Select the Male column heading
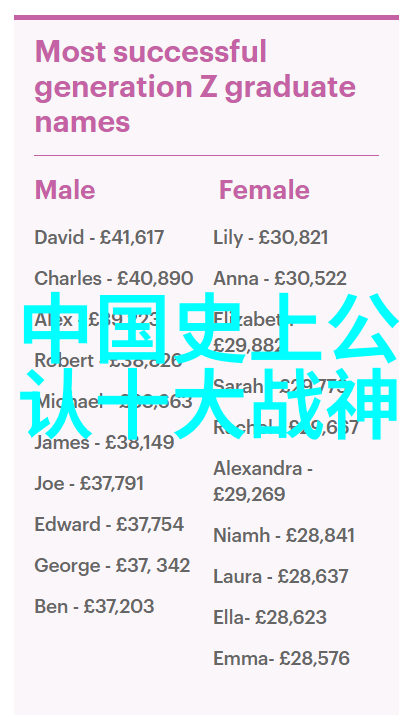414x715 pixels. click(x=65, y=190)
